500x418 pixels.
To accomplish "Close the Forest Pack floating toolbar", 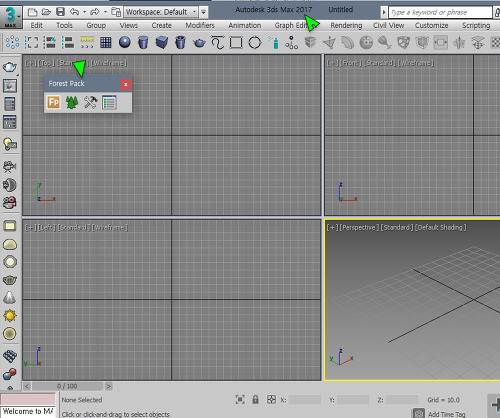I will click(x=126, y=84).
